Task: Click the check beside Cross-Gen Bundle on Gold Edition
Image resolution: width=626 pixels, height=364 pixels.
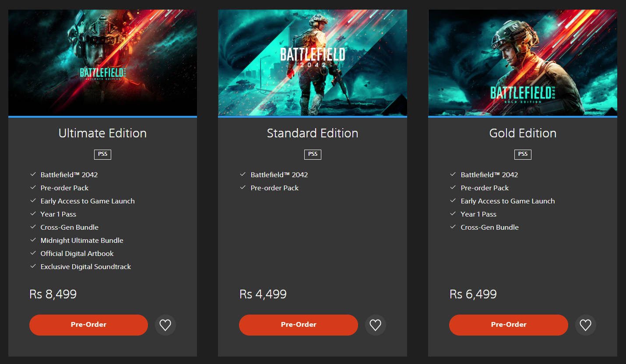Action: (x=453, y=227)
